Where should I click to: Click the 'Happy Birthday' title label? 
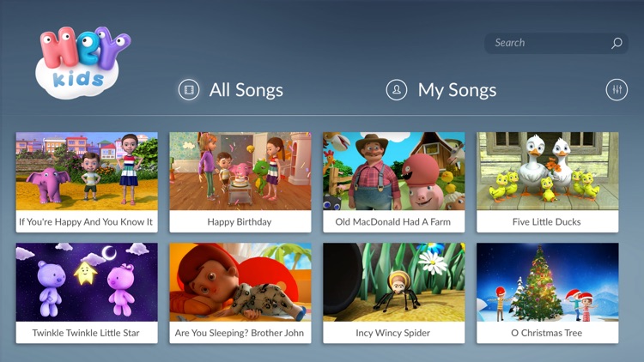click(240, 222)
